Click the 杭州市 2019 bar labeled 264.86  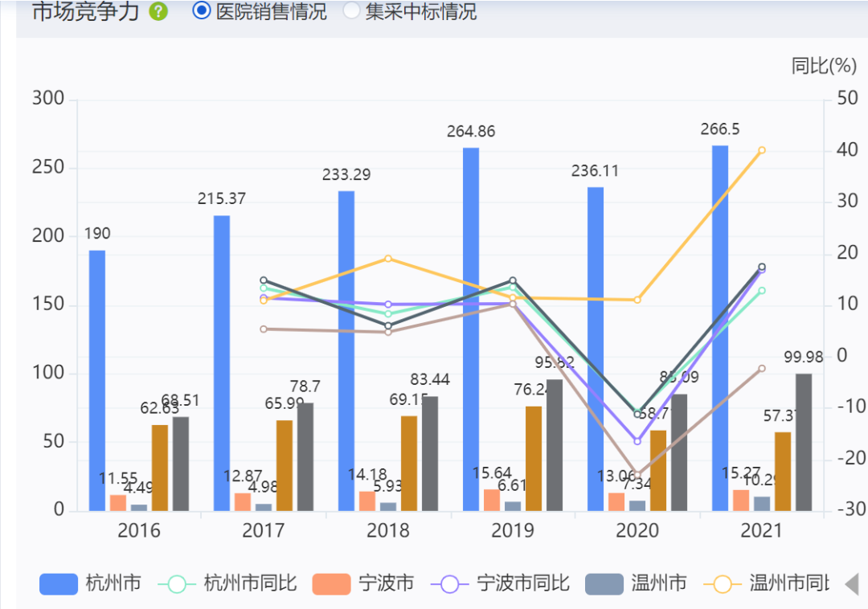coord(471,329)
